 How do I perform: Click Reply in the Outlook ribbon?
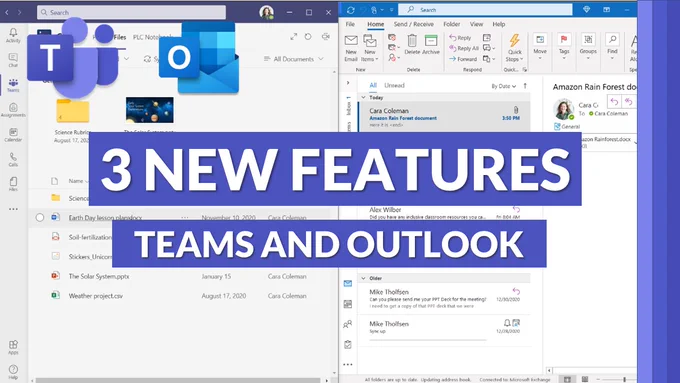(x=460, y=38)
